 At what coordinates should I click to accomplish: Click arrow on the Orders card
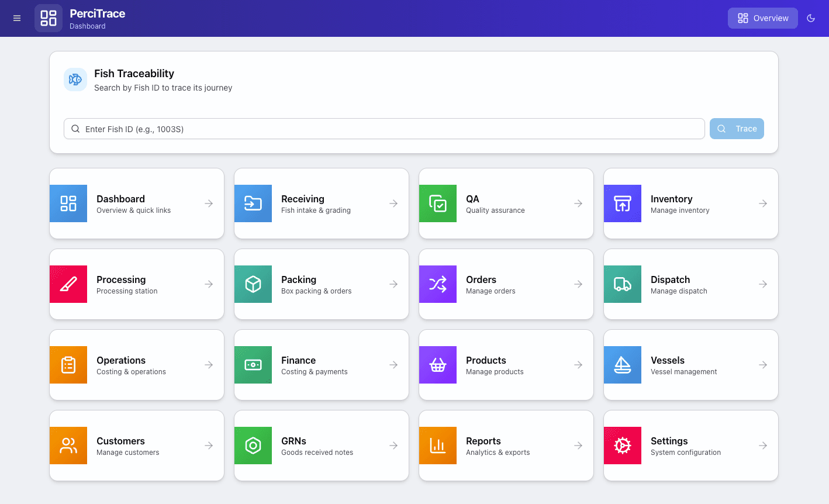click(x=578, y=284)
